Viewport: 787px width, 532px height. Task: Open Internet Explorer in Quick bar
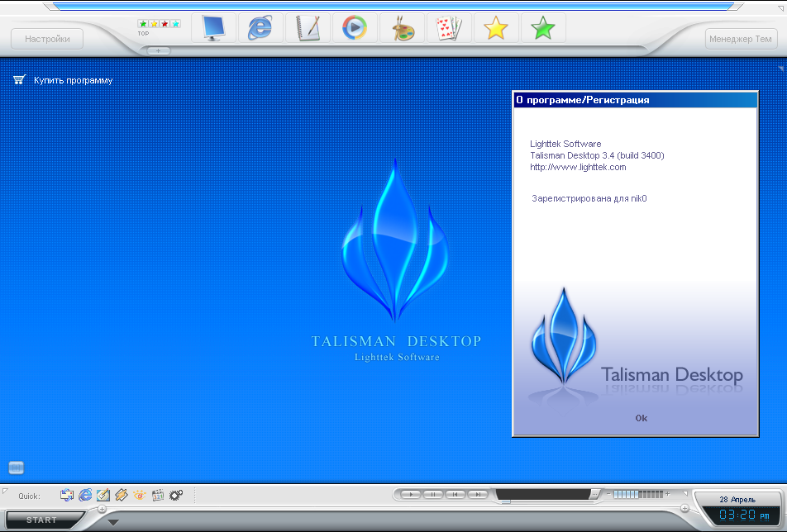pos(85,495)
